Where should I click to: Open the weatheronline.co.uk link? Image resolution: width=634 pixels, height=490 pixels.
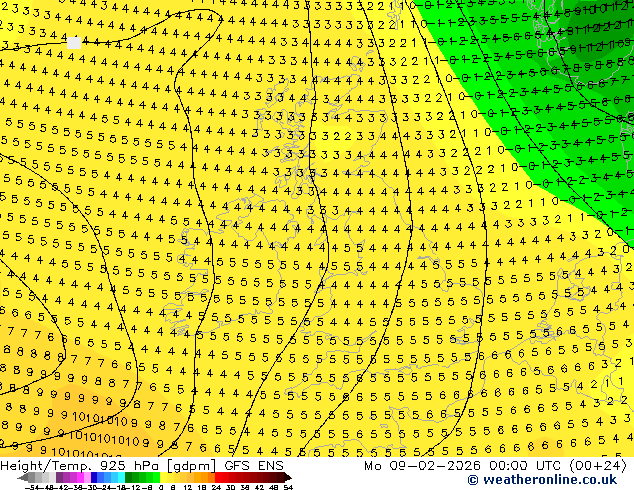click(x=542, y=480)
